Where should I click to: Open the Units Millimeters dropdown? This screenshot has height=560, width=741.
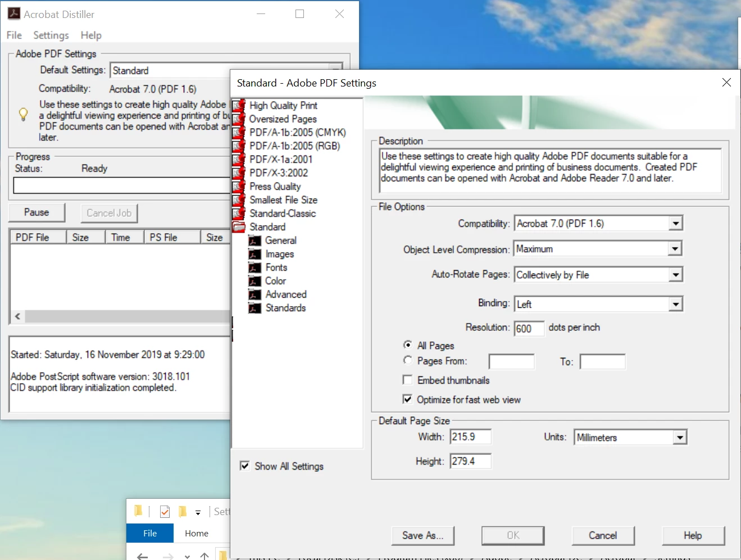(x=680, y=437)
